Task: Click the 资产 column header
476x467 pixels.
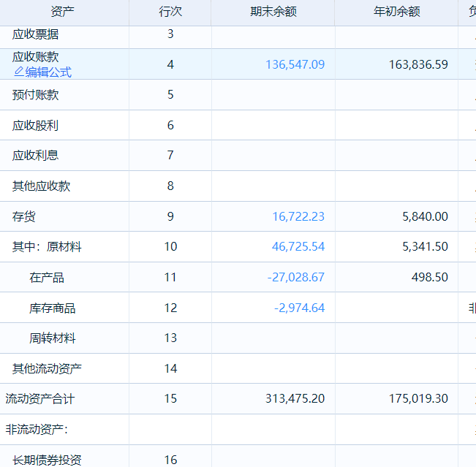Action: click(x=63, y=12)
